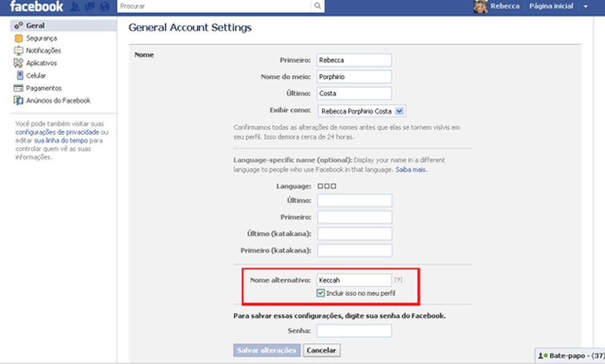Open the notifications globe icon
Image resolution: width=605 pixels, height=364 pixels.
[104, 7]
